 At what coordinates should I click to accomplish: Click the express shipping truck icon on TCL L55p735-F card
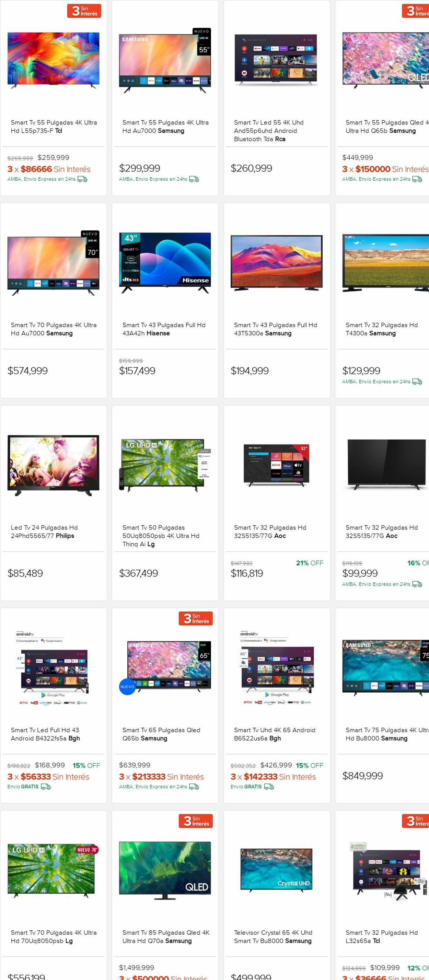click(83, 179)
